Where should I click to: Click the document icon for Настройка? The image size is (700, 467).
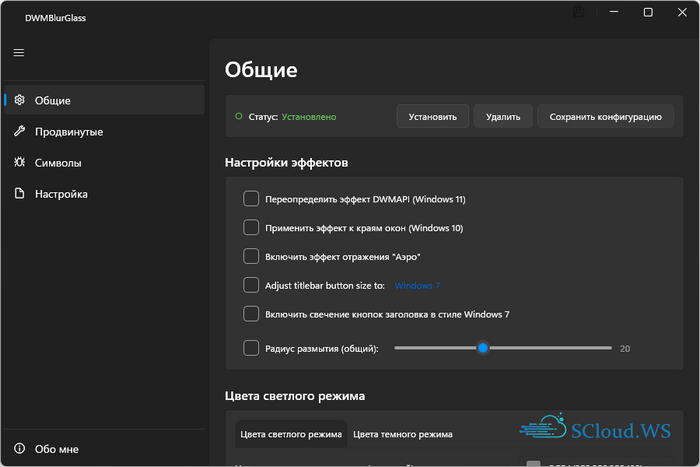click(19, 194)
